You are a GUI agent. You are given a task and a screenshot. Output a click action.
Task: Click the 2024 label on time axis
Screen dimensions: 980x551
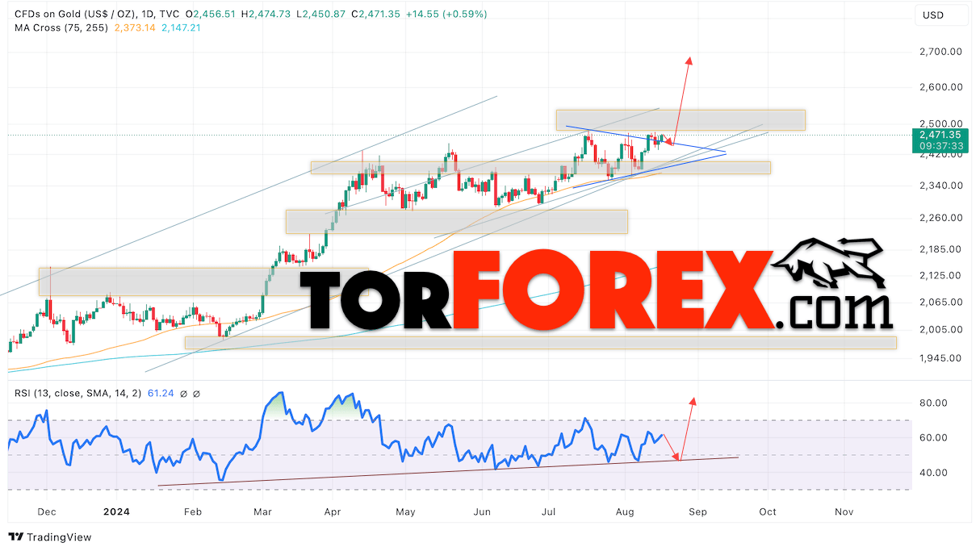tap(117, 511)
